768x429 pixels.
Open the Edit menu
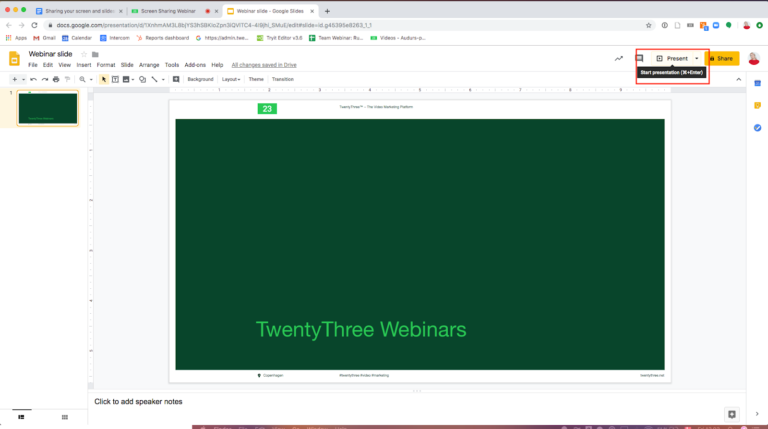(x=48, y=65)
